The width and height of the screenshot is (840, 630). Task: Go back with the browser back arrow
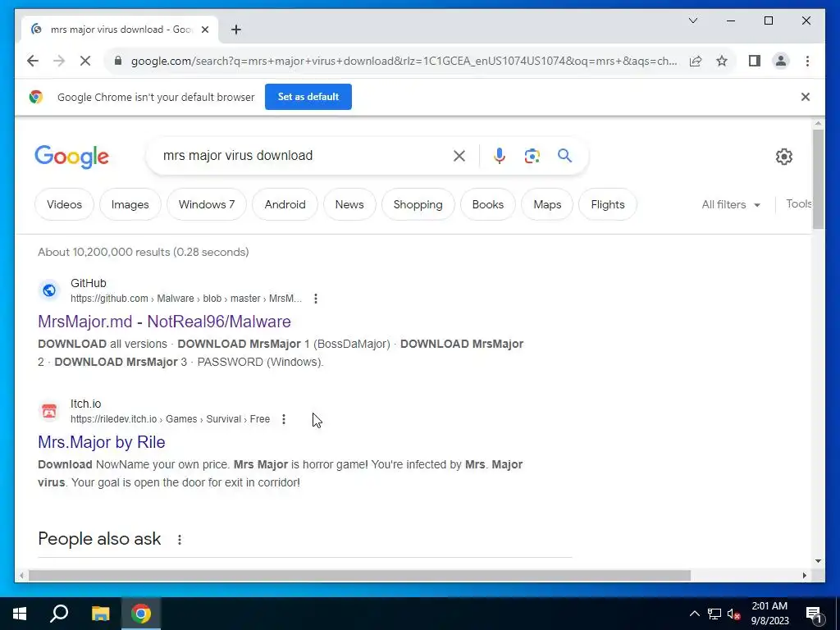click(33, 61)
